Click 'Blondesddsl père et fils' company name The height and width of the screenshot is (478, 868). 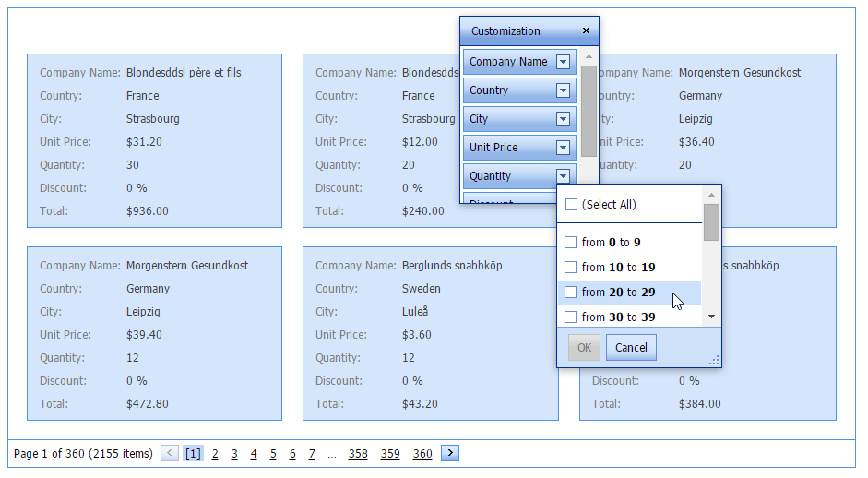pyautogui.click(x=184, y=73)
